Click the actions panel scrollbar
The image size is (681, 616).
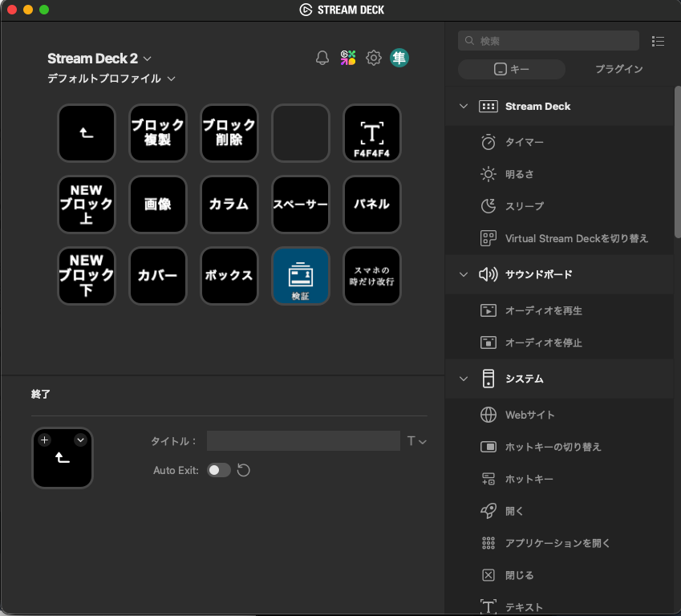677,161
